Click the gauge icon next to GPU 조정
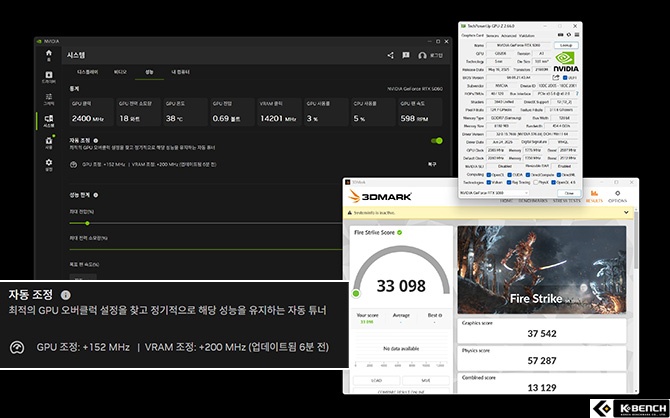The image size is (670, 418). [73, 165]
